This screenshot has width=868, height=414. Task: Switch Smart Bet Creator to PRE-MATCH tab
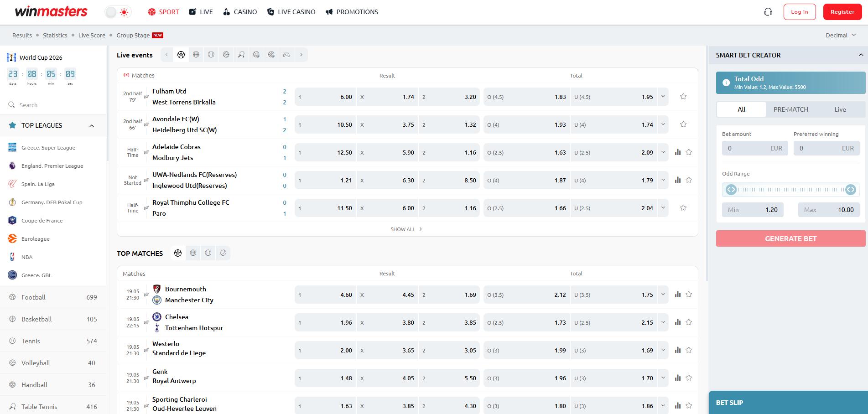coord(790,109)
